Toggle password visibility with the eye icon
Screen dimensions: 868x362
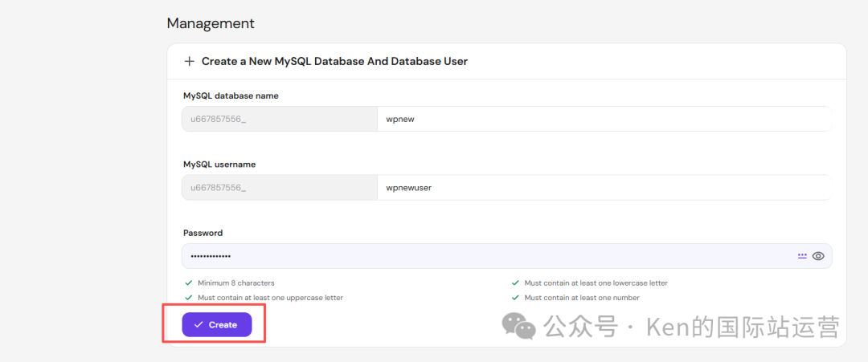[818, 256]
